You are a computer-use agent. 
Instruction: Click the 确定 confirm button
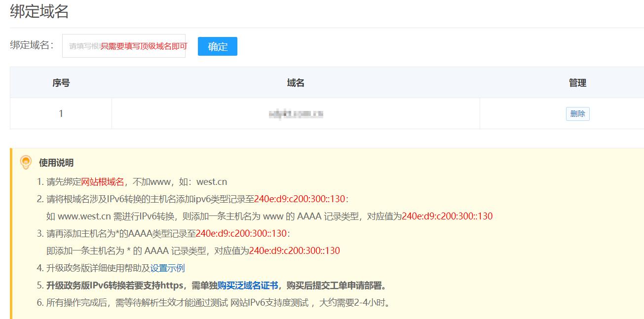pos(217,46)
